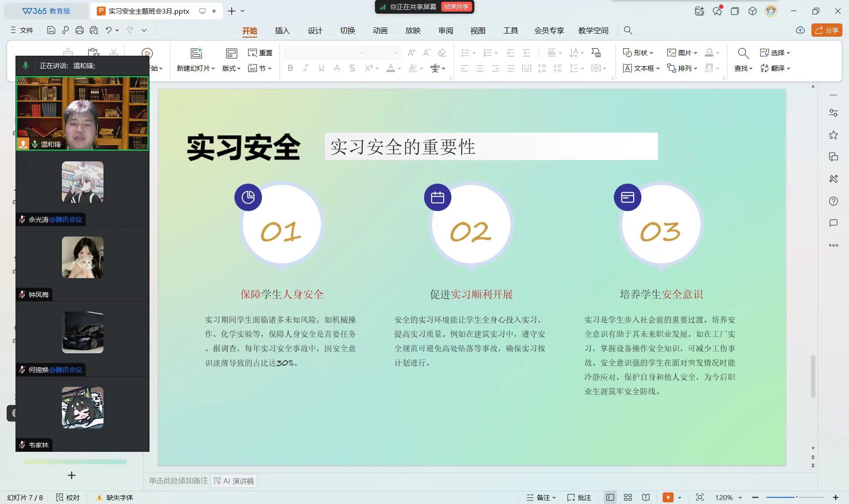Switch to the Insert (插入) tab

[x=282, y=31]
